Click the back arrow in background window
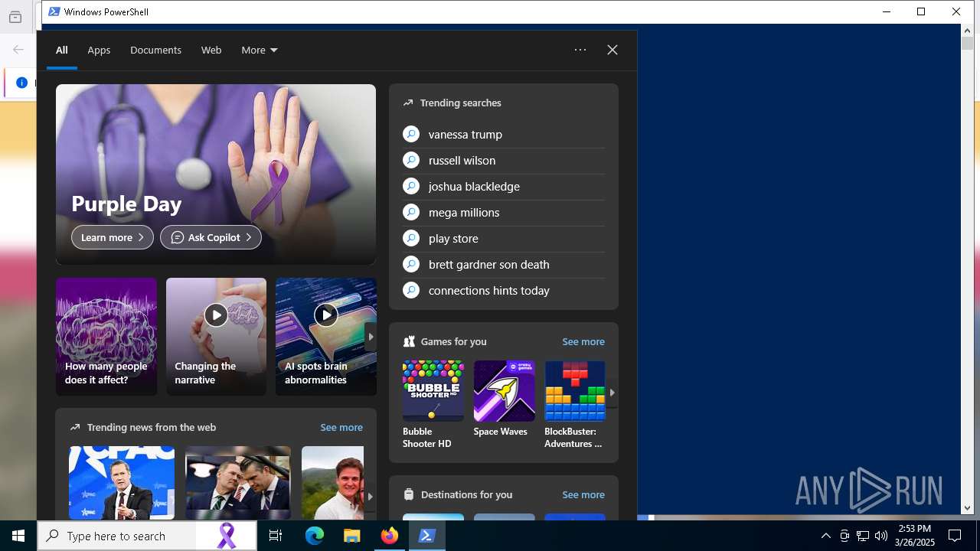Viewport: 980px width, 551px height. (18, 50)
